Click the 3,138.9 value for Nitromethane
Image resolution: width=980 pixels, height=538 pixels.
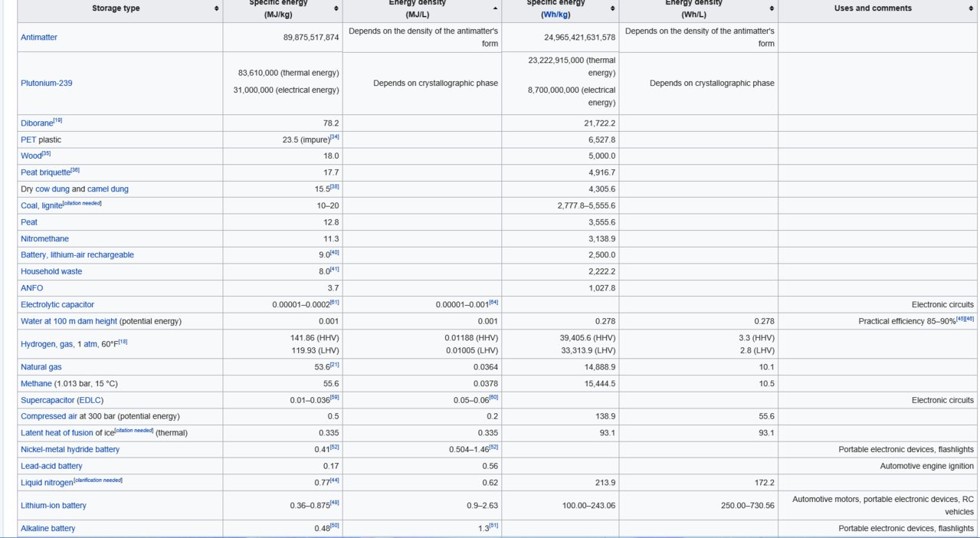tap(602, 238)
